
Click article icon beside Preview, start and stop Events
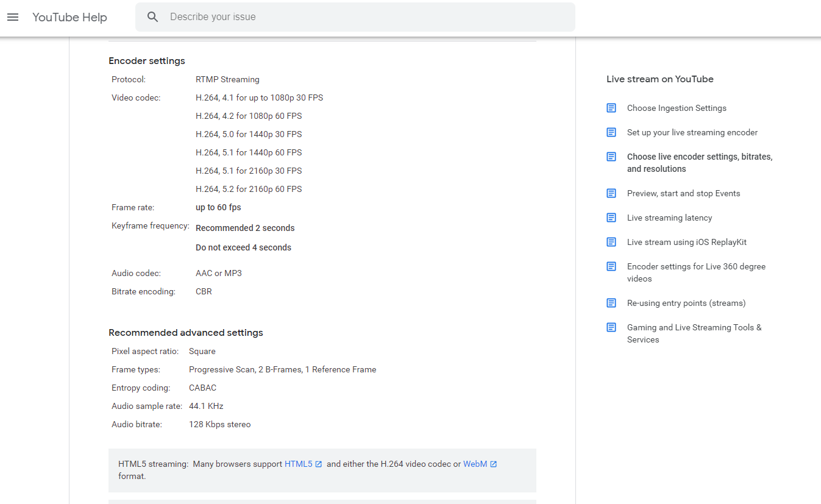point(611,193)
